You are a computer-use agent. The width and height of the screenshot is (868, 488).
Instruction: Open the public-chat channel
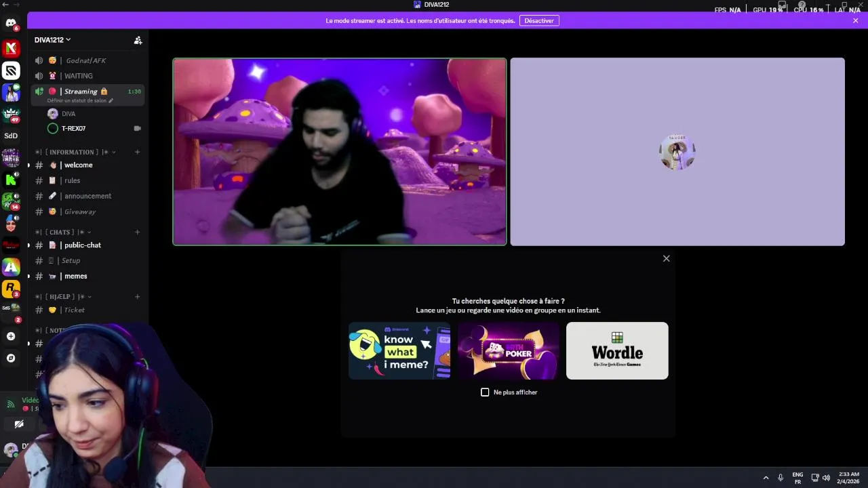click(86, 245)
